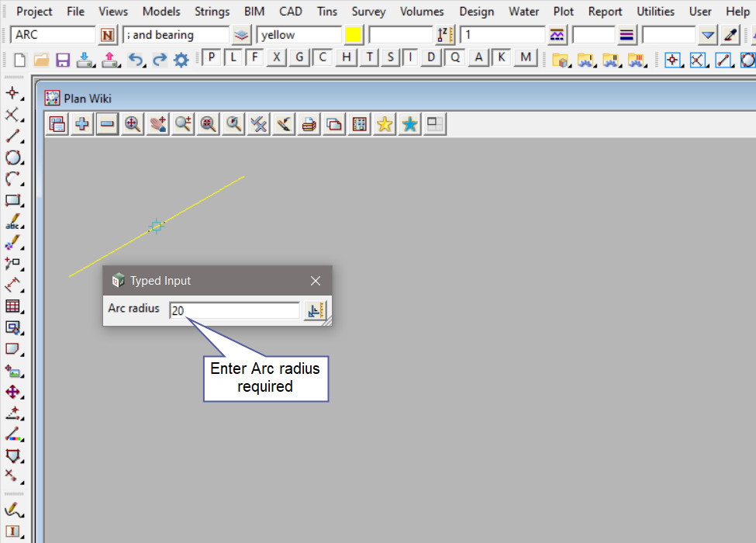
Task: Click the save floppy disk icon
Action: point(64,60)
